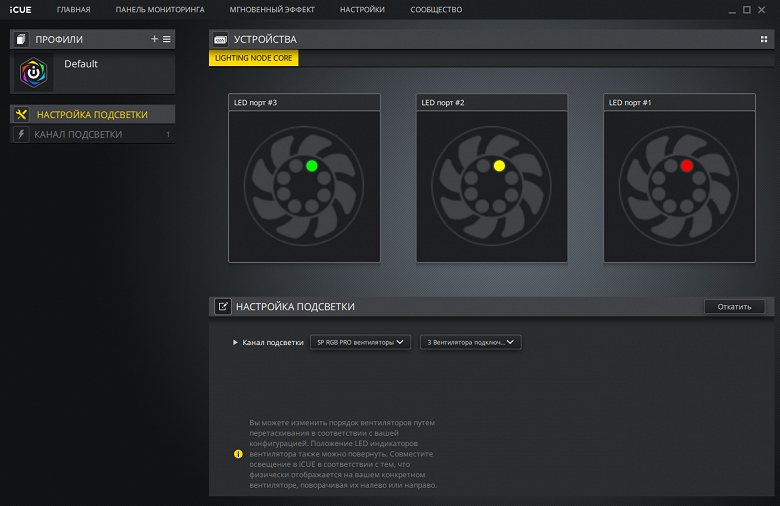Click the red LED on port #1 fan
780x506 pixels.
(686, 166)
